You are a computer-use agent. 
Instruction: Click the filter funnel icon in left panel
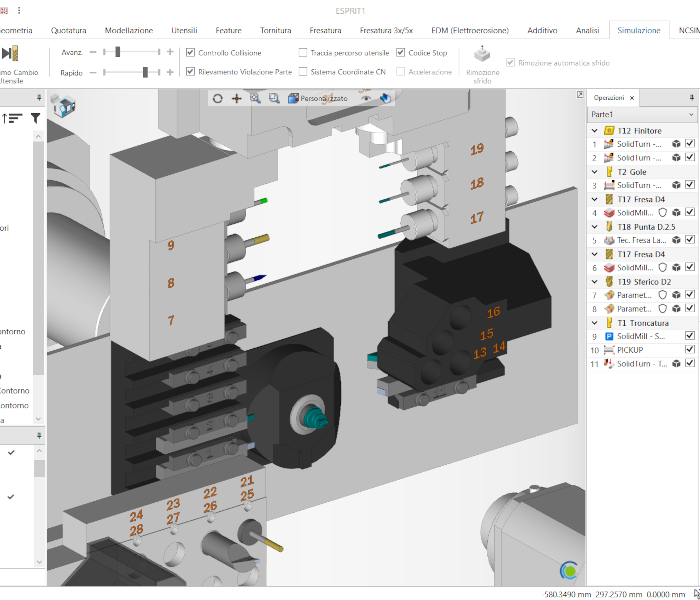(35, 118)
